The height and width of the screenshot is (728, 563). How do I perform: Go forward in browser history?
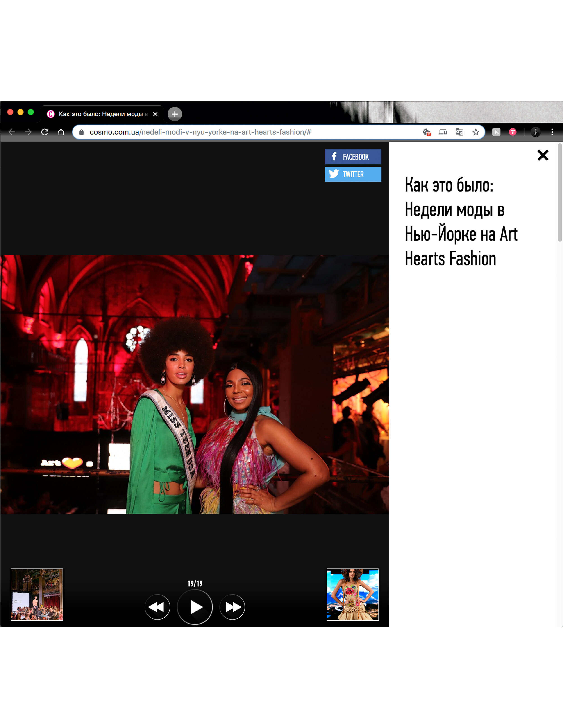pyautogui.click(x=28, y=132)
